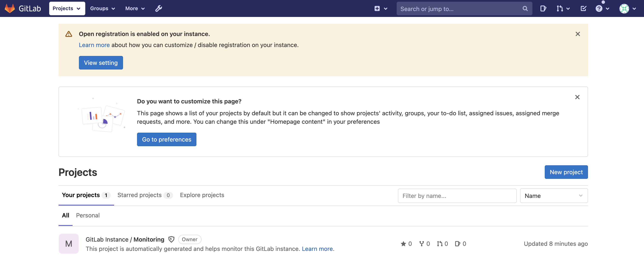Open the merge requests icon menu

[x=563, y=8]
